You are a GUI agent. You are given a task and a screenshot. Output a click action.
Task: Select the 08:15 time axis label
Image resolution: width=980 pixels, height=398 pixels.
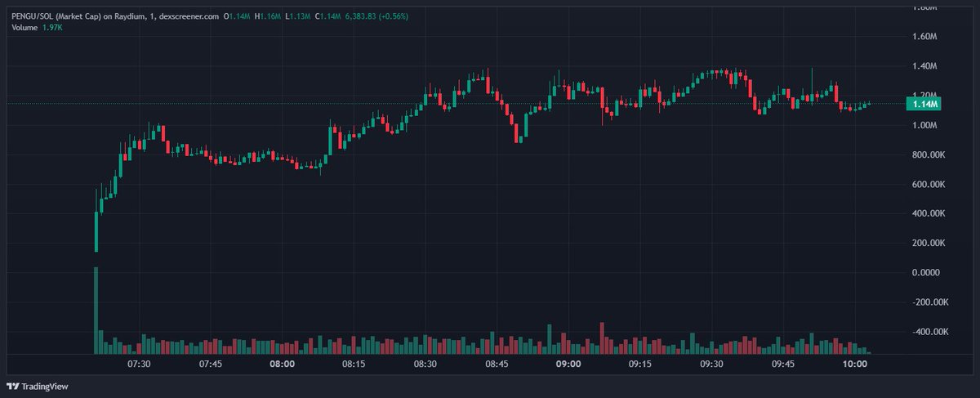354,364
